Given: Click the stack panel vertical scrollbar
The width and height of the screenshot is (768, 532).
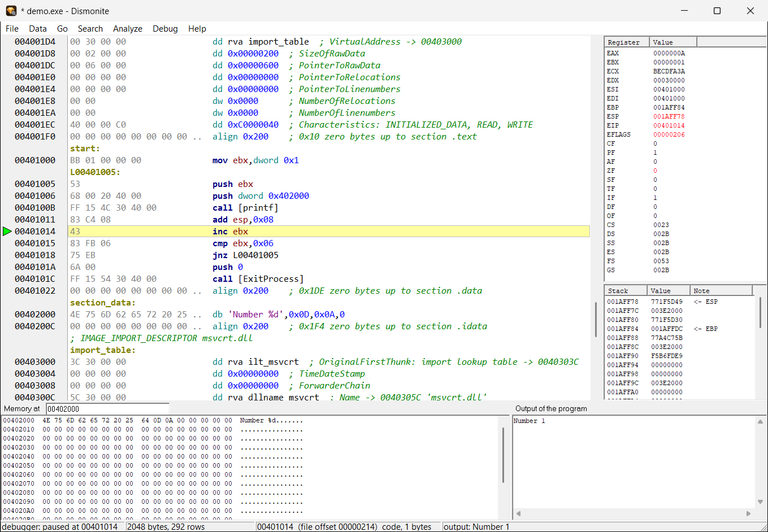Looking at the screenshot, I should pyautogui.click(x=761, y=312).
